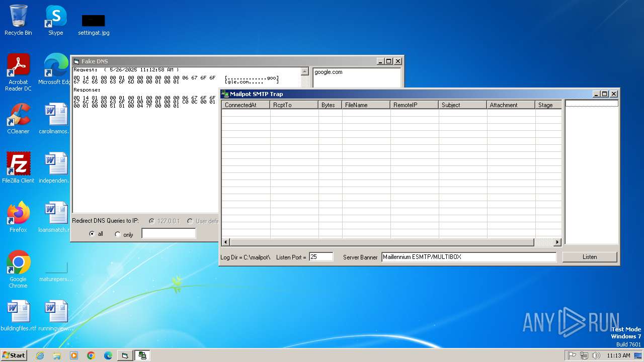Open the Recycle Bin desktop icon
The height and width of the screenshot is (362, 644).
click(x=18, y=20)
